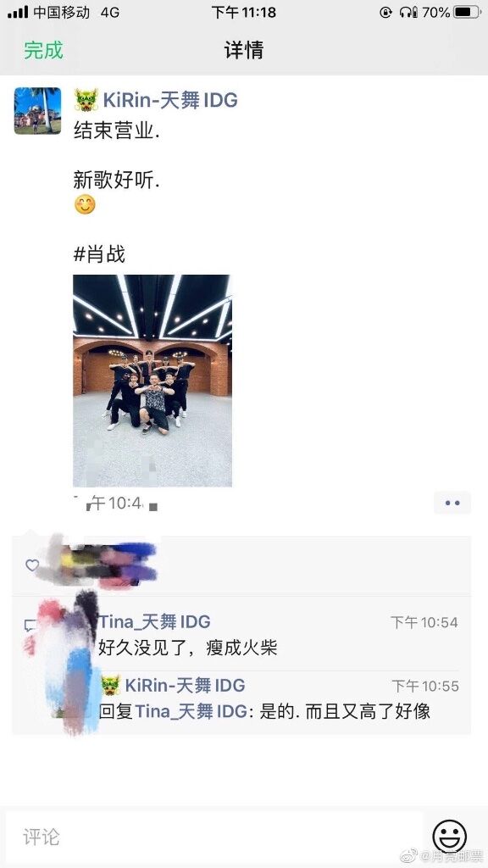
Task: Tap the battery indicator in status bar
Action: pos(467,12)
